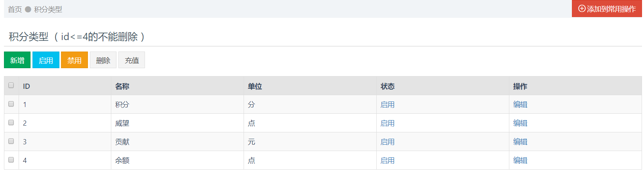
Task: Click 编辑 link in the 贡献 row
Action: pyautogui.click(x=520, y=142)
